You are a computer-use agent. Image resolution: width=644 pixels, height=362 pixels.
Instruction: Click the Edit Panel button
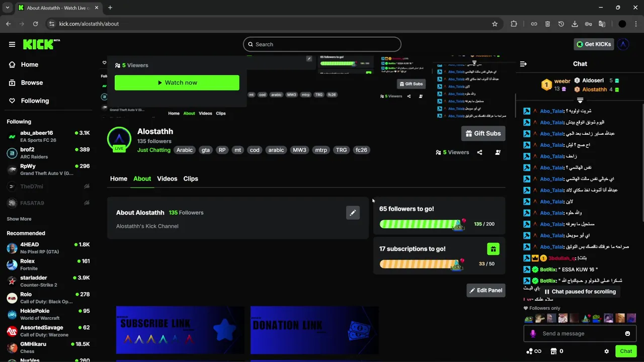pos(486,290)
